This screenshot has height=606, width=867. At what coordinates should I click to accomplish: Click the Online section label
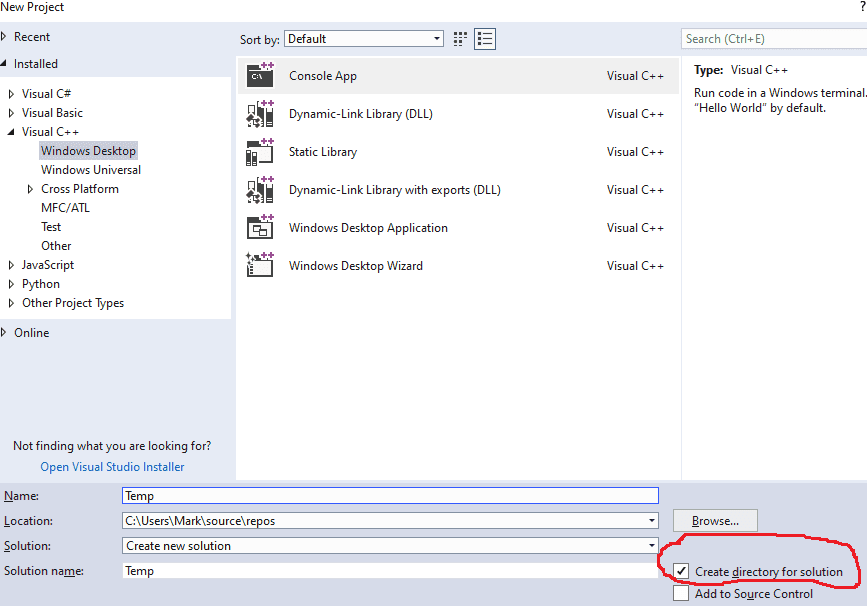32,333
